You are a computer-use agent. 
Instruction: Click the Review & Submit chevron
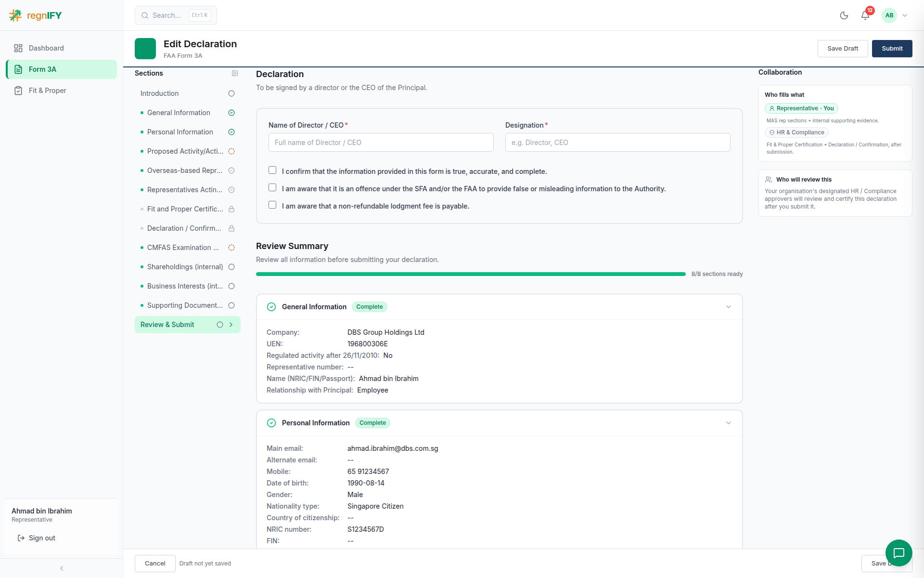pos(231,325)
